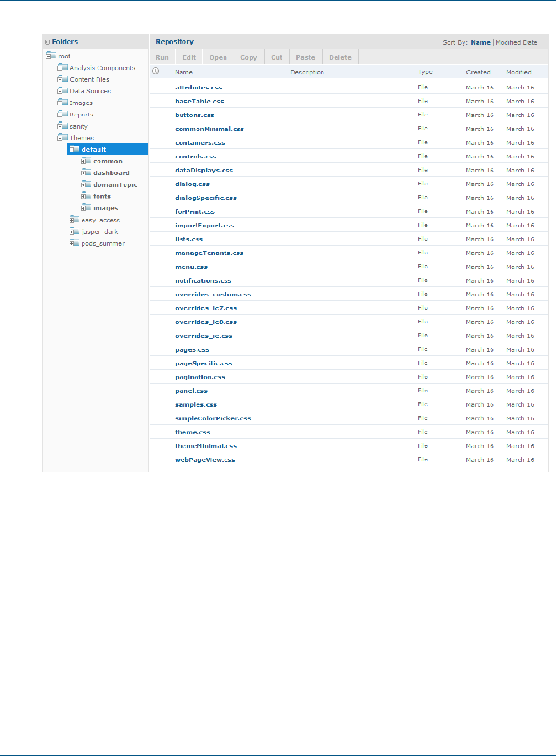
Task: Collapse the root folder node
Action: (48, 56)
